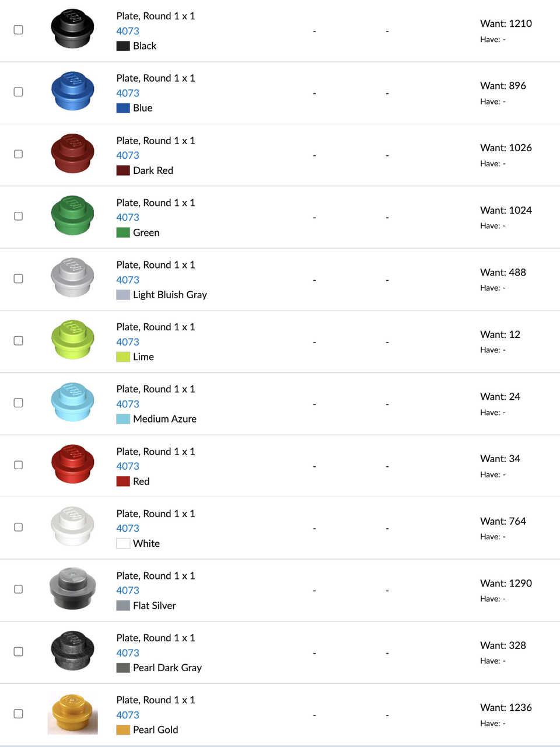
Task: Open the Blue round plate thumbnail
Action: click(x=72, y=92)
